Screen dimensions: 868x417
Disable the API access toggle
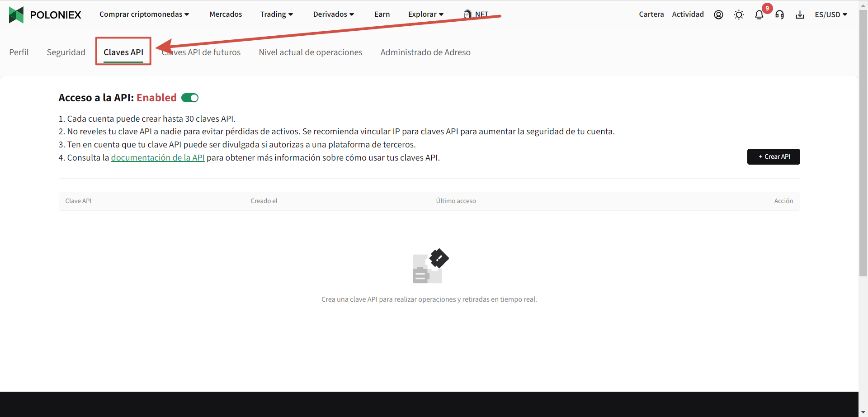[190, 98]
